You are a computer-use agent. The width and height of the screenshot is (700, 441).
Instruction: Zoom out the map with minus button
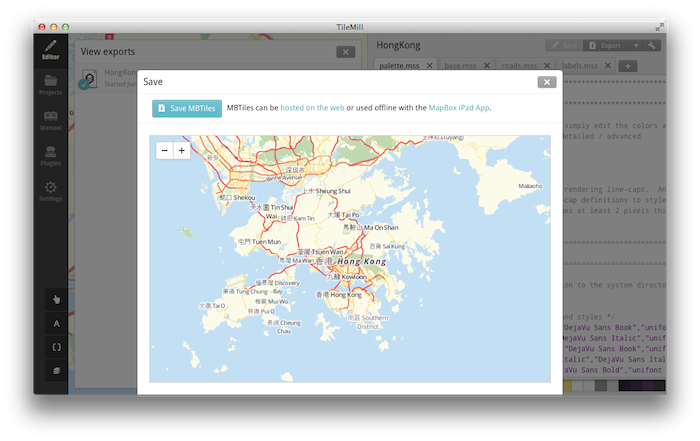(164, 151)
